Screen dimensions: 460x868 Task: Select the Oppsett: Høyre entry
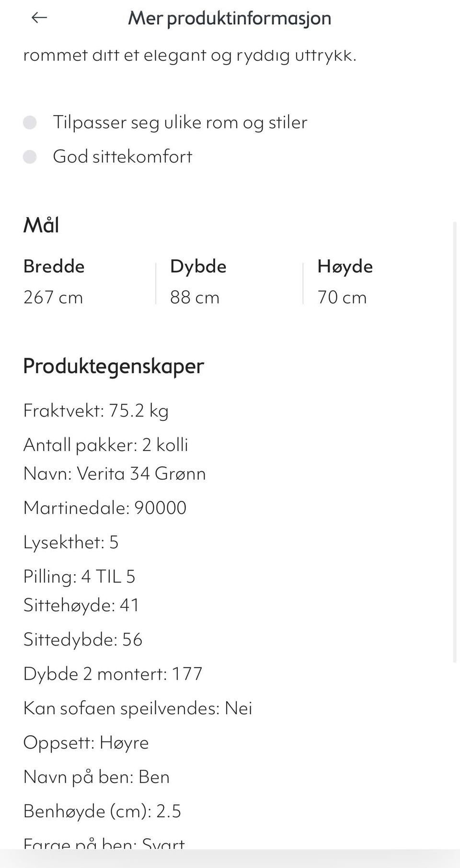coord(86,742)
